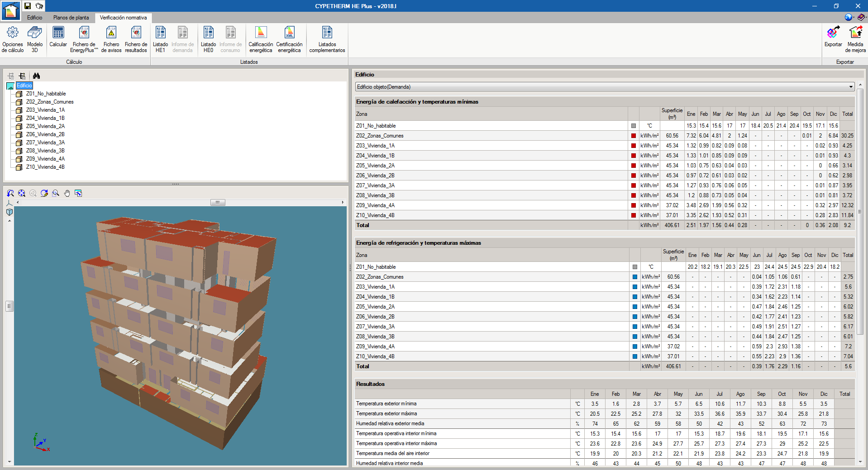
Task: Click red swatch for Z02_Zonas_Comunes heating
Action: tap(634, 136)
